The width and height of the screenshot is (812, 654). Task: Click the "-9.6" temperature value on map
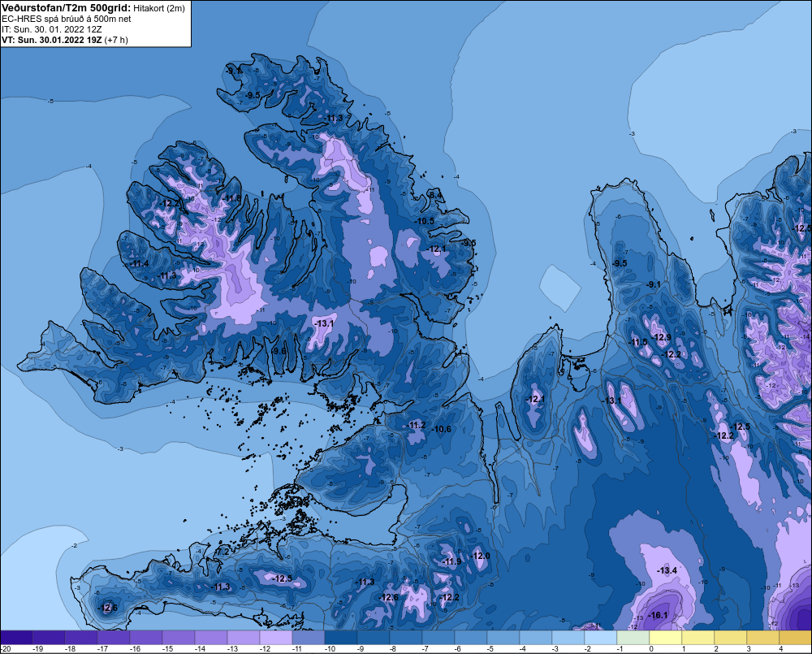(279, 351)
